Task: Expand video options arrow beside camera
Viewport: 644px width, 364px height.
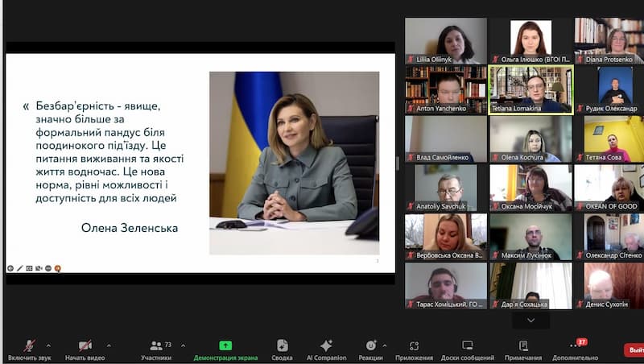Action: tap(109, 345)
